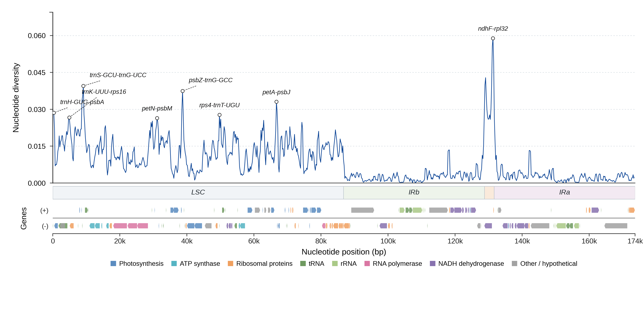Click the (+) strand label
Screen dimensions: 644x313
[44, 210]
